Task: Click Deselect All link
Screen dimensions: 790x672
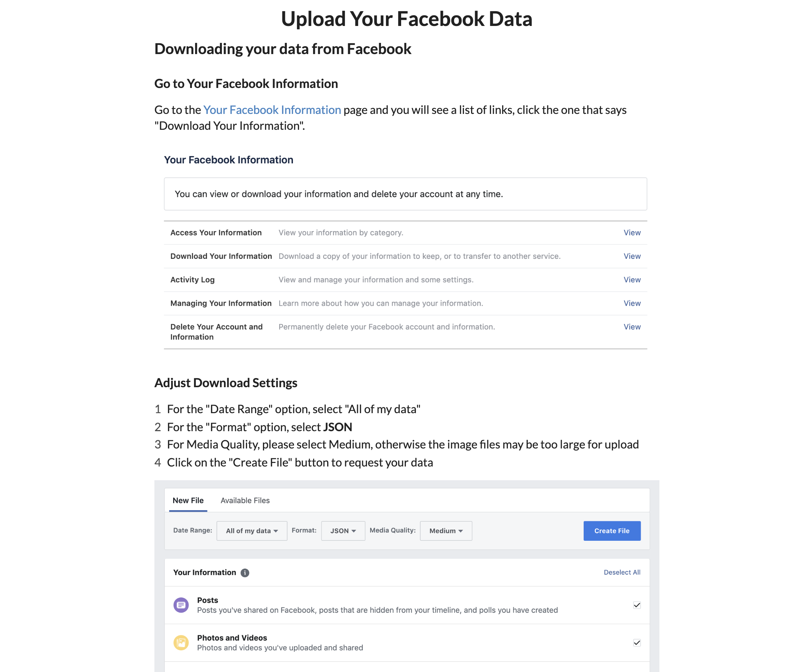Action: (622, 572)
